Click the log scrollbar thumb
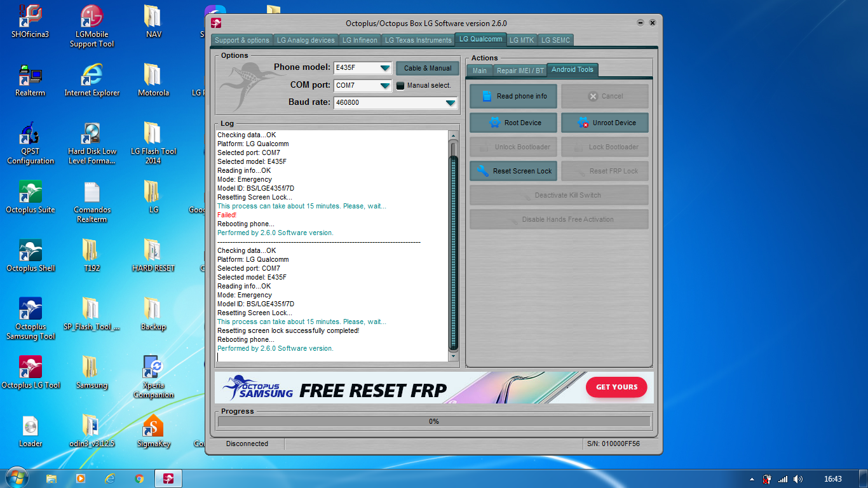This screenshot has width=868, height=488. [454, 252]
